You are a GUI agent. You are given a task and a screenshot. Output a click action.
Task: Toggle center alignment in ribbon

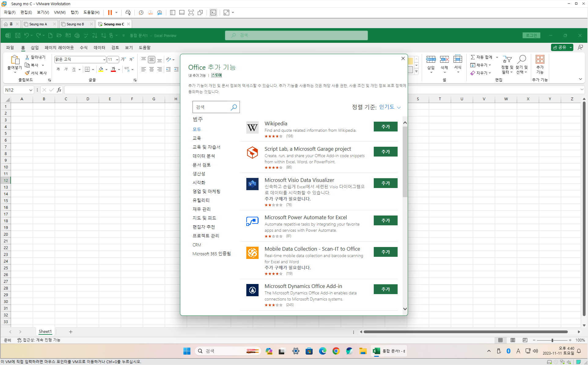coord(152,69)
